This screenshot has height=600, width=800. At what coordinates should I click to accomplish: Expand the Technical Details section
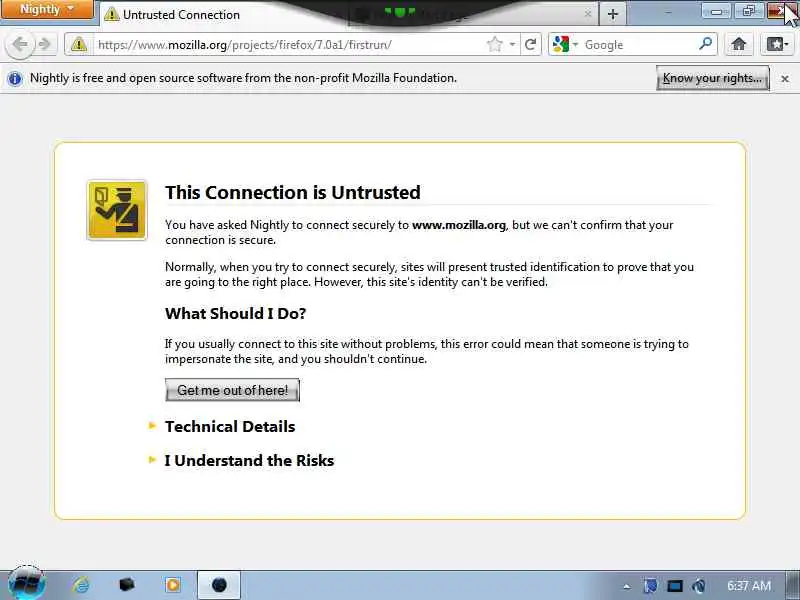[230, 427]
